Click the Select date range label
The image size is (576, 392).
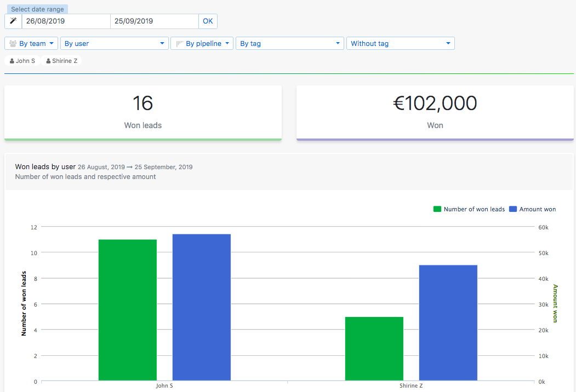37,9
